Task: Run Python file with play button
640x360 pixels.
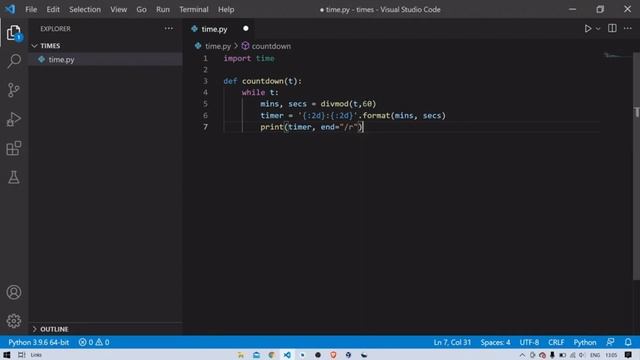Action: point(588,29)
